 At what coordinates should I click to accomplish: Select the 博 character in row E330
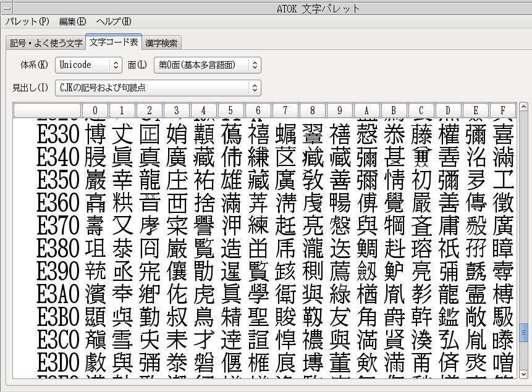pos(95,135)
